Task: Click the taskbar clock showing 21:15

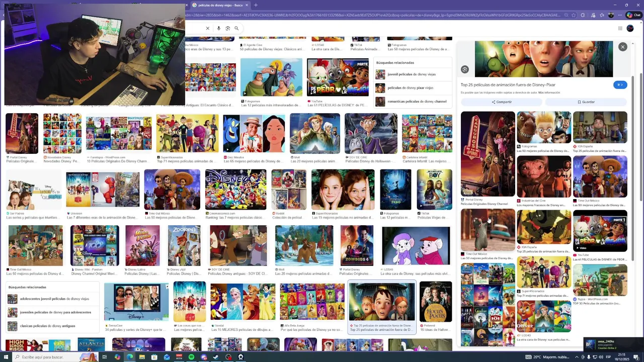Action: tap(622, 357)
